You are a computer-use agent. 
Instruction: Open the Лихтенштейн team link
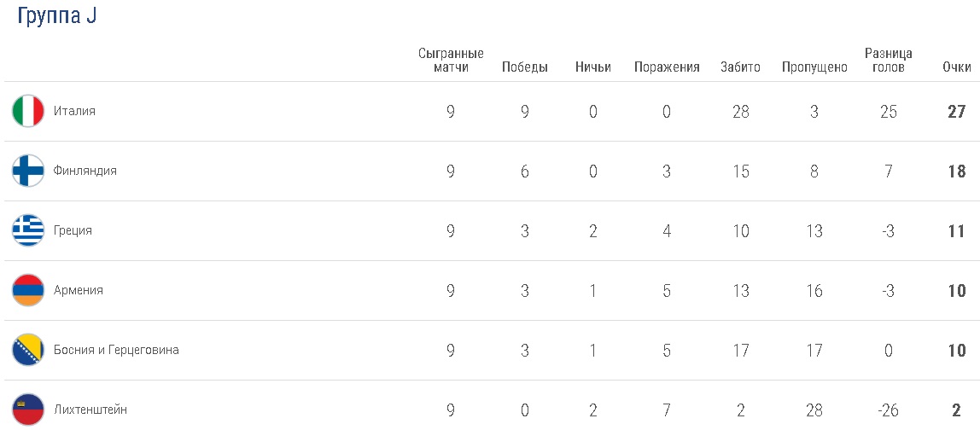coord(90,410)
